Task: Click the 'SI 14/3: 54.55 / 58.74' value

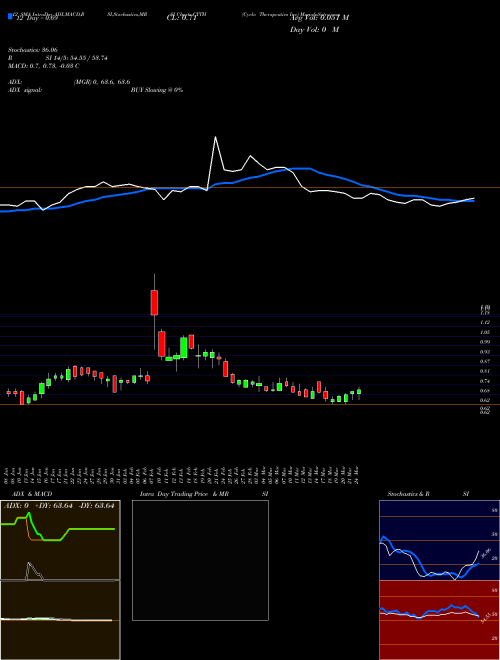Action: click(77, 58)
